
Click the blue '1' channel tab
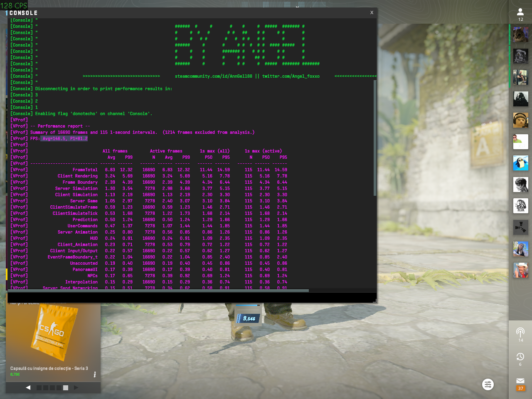pyautogui.click(x=7, y=12)
